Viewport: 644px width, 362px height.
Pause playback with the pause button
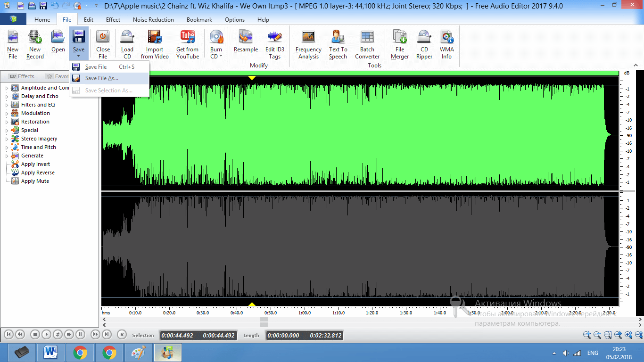click(x=80, y=335)
